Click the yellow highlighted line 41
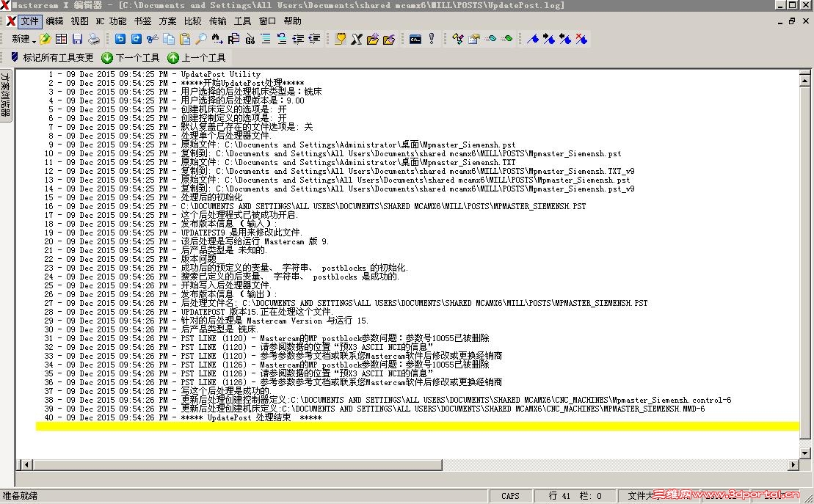The width and height of the screenshot is (814, 504). (418, 426)
